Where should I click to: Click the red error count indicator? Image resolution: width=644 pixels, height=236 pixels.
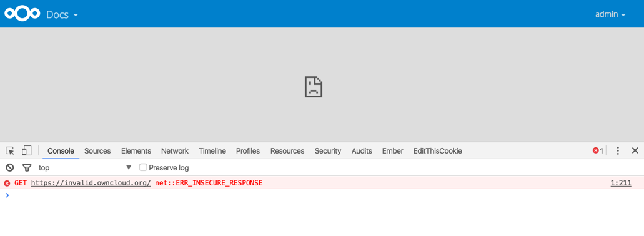click(598, 150)
